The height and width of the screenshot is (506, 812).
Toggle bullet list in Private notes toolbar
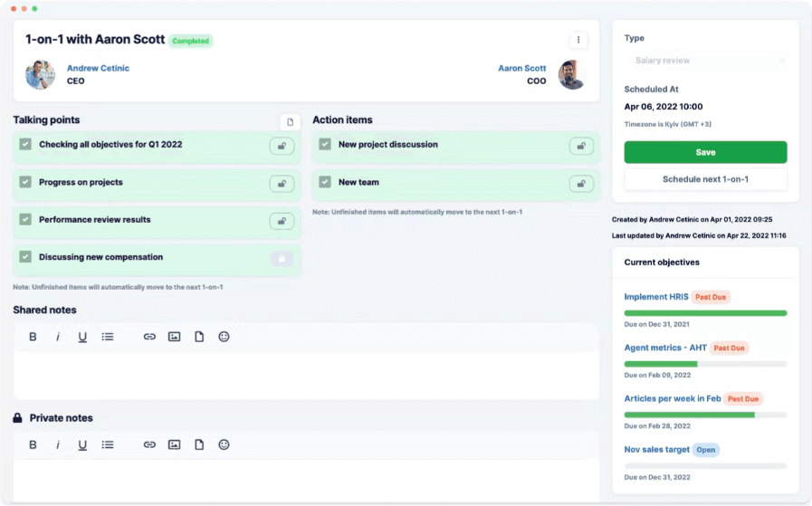108,444
